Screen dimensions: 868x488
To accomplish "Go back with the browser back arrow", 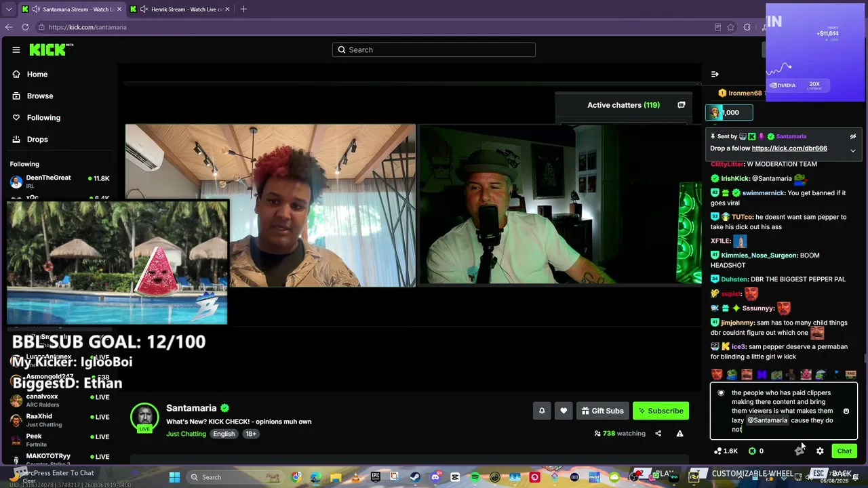I will 9,27.
